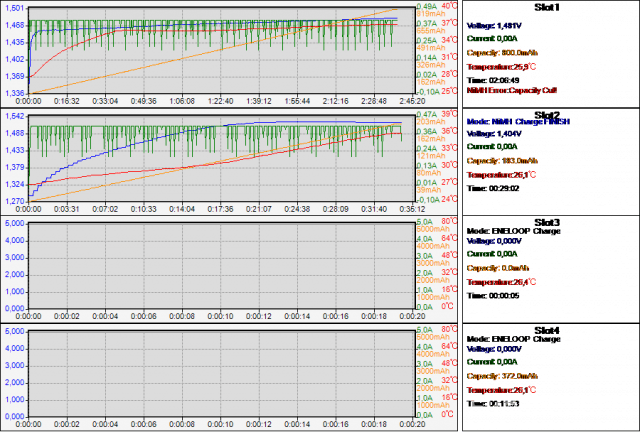Screen dimensions: 640x432
Task: Click the Slot1 'Current: 0,00A' reading
Action: coord(492,38)
